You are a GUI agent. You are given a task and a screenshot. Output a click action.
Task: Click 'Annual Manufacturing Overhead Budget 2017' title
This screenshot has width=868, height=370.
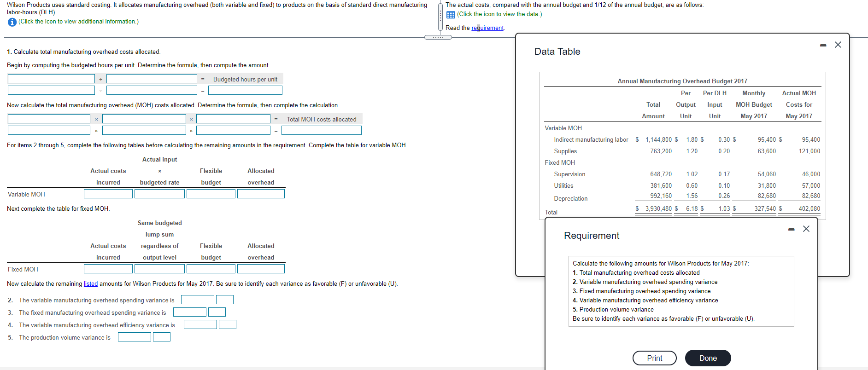682,81
